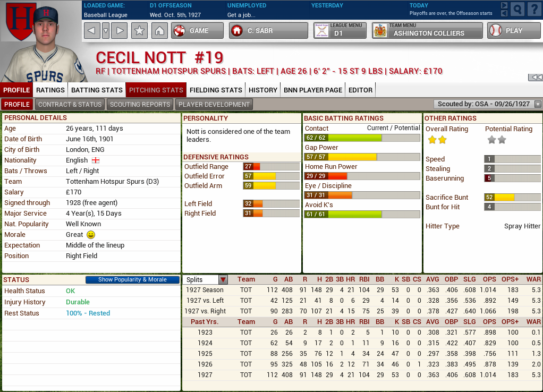Open the League Menu D1
The width and height of the screenshot is (543, 392).
(340, 30)
